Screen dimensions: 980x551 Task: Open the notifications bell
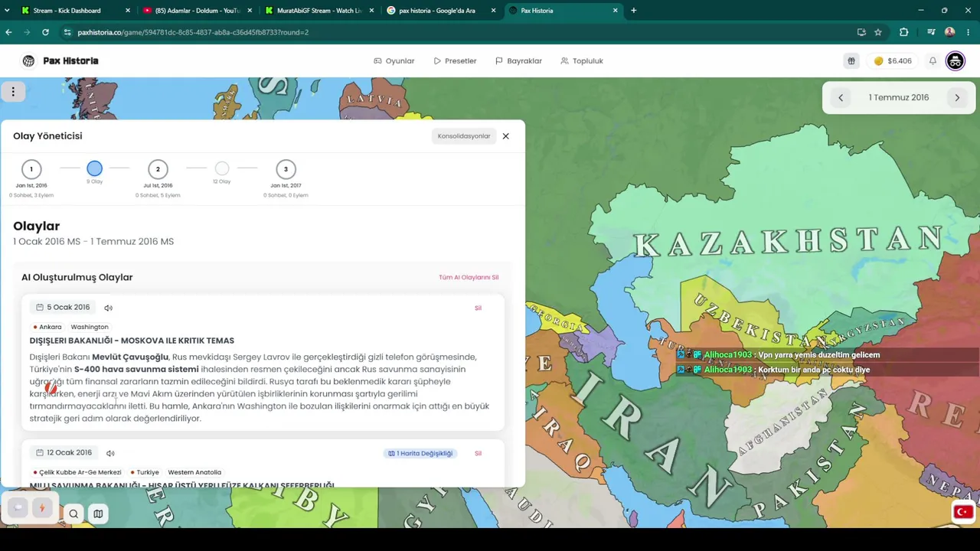coord(933,61)
